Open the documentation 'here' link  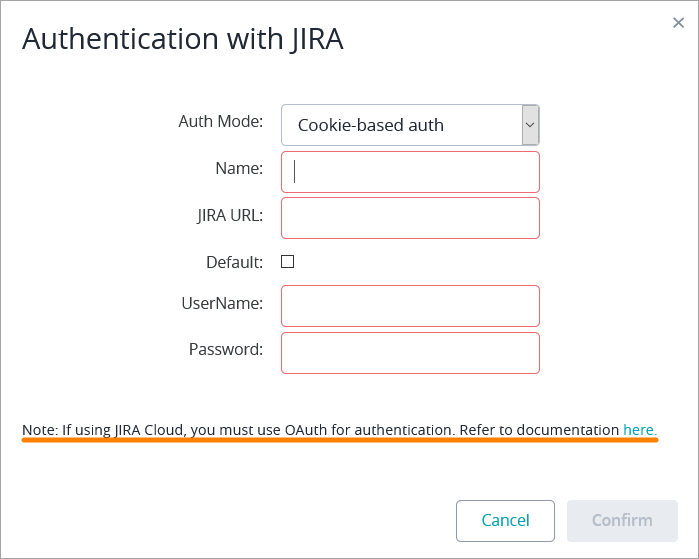point(639,430)
